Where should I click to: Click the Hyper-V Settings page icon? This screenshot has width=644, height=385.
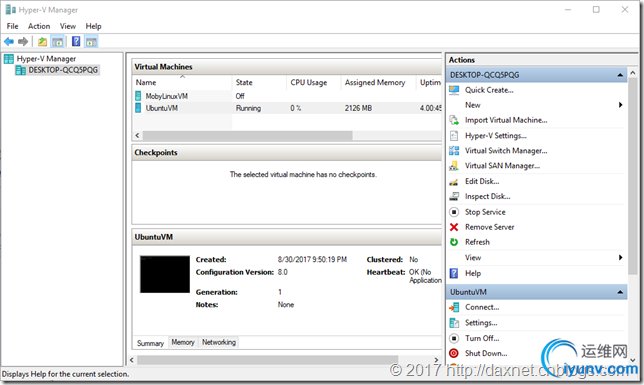(x=454, y=136)
